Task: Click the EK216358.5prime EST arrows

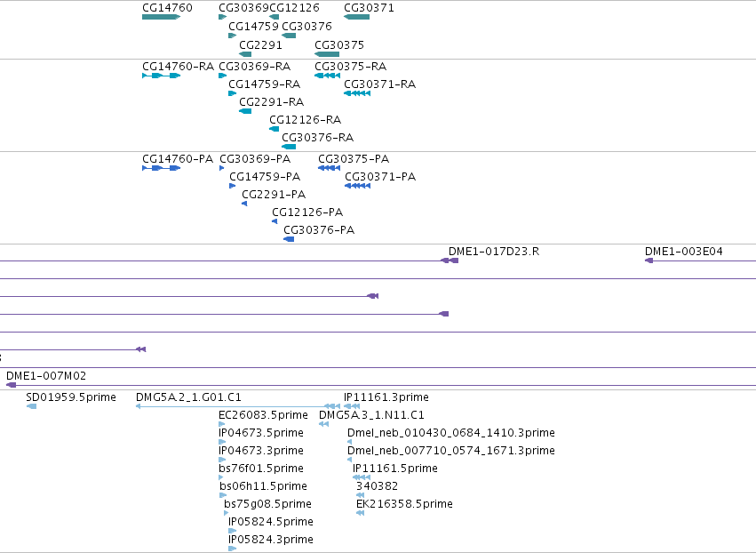Action: tap(360, 513)
